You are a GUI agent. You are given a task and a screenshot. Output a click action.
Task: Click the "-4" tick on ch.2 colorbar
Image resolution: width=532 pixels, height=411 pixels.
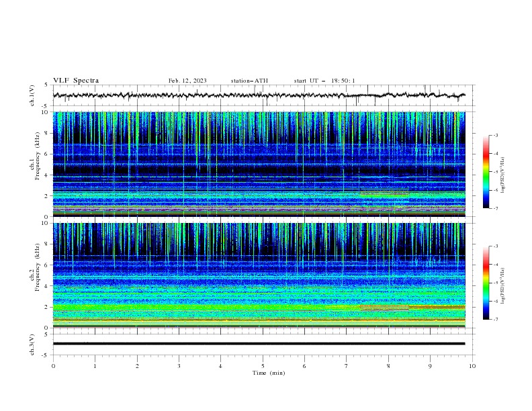(x=495, y=265)
